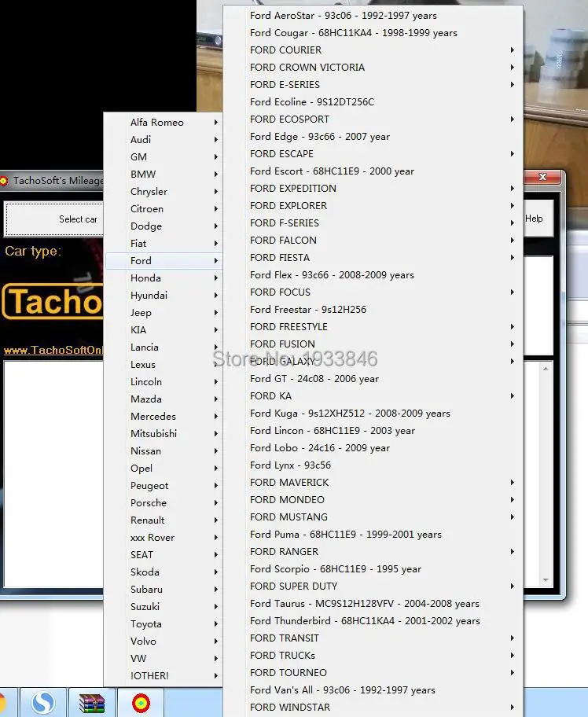
Task: Open the TachoSoft target icon in taskbar
Action: point(141,703)
